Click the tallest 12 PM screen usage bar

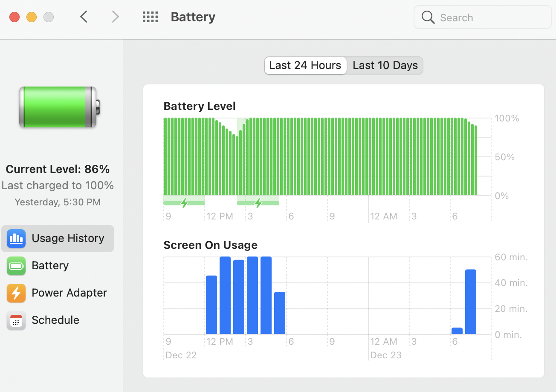pos(225,295)
